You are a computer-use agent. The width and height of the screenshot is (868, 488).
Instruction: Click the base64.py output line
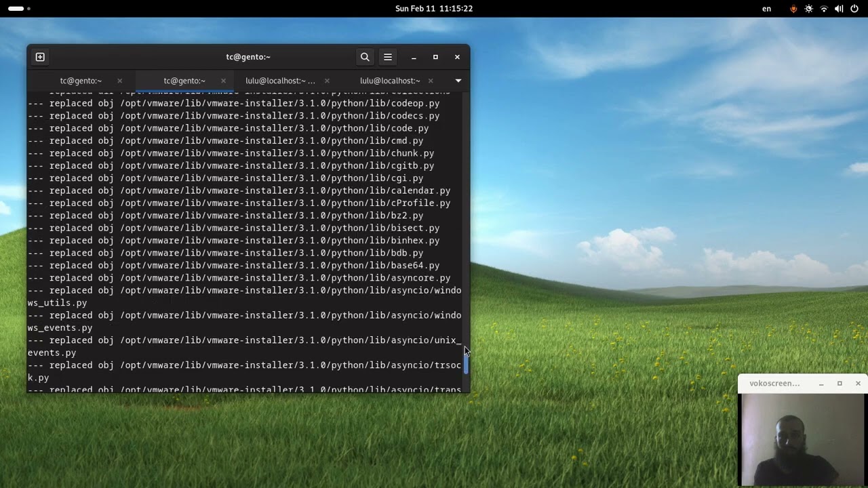[234, 266]
